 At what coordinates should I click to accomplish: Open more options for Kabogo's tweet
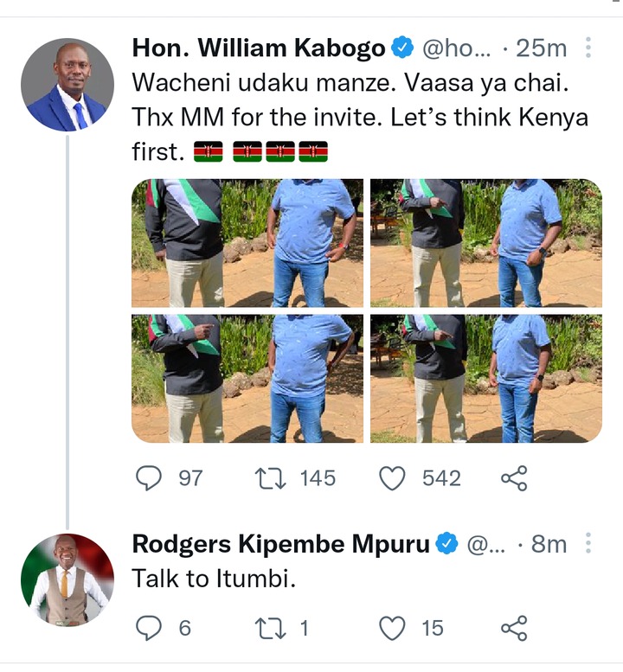click(x=588, y=48)
